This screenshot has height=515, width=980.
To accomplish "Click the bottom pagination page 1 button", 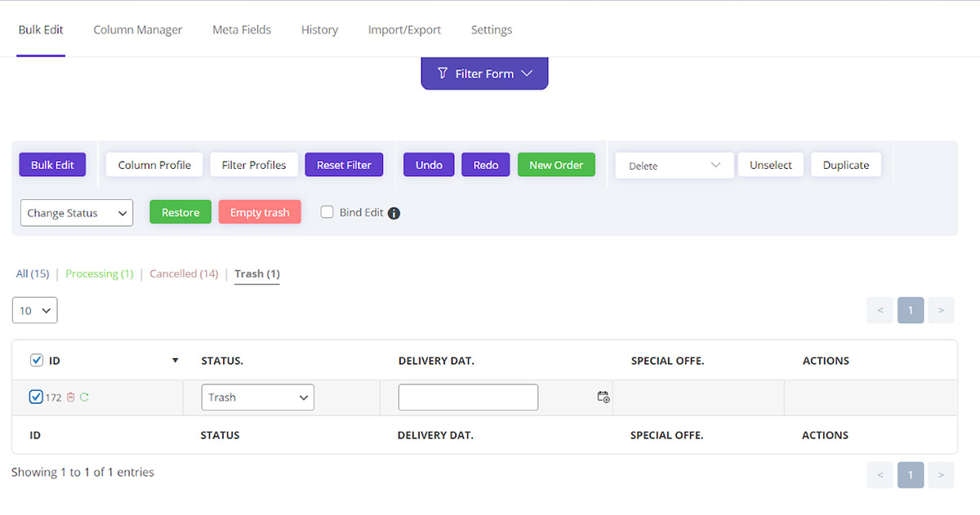I will point(911,475).
